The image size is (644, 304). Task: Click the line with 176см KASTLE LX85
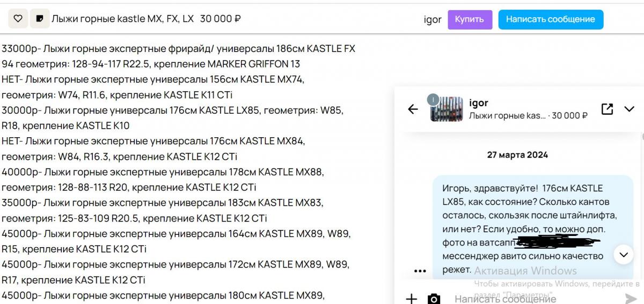pyautogui.click(x=172, y=110)
